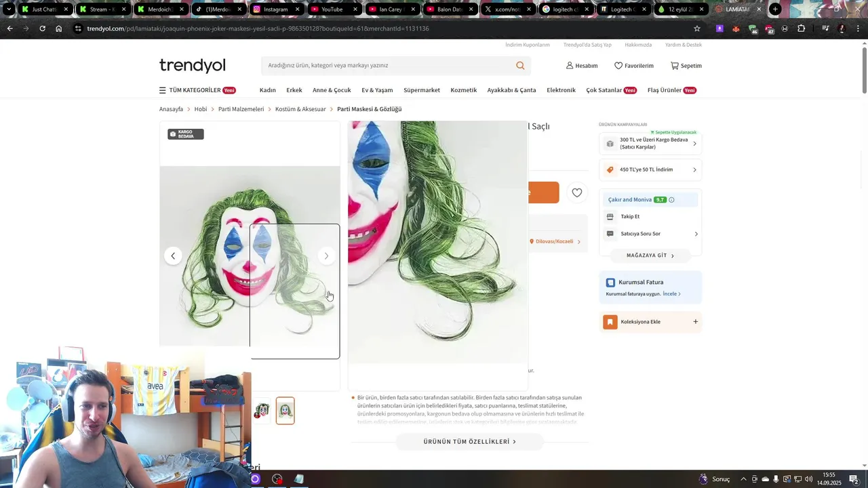Open Kadın category menu
The width and height of the screenshot is (868, 488).
[x=267, y=90]
